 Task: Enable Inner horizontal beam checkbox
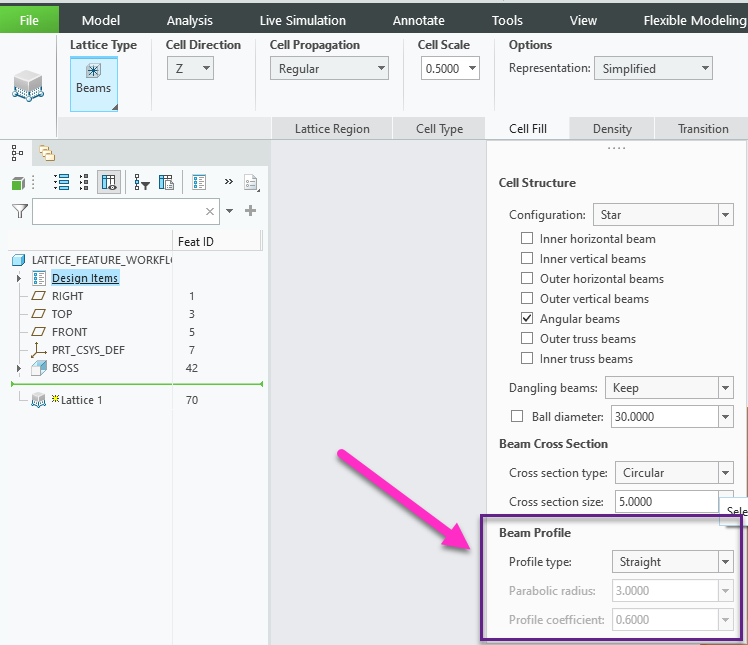(x=527, y=239)
